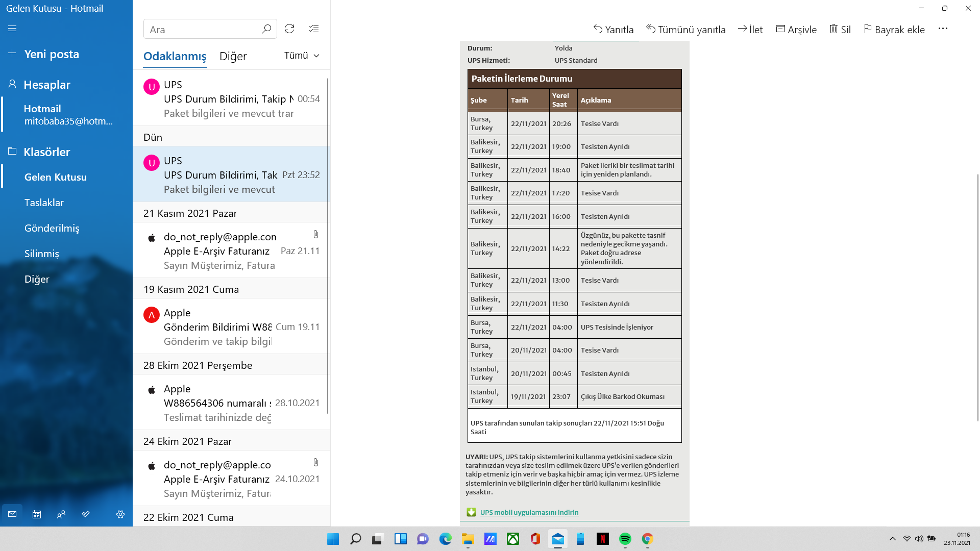Open UPS mobil uygulamasını indirin link
Viewport: 980px width, 551px height.
[x=529, y=512]
